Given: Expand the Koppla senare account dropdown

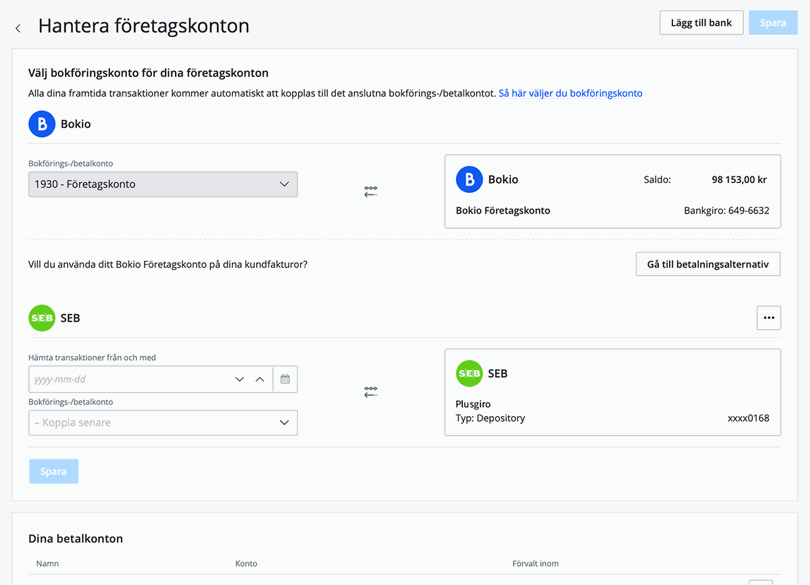Looking at the screenshot, I should pos(163,423).
